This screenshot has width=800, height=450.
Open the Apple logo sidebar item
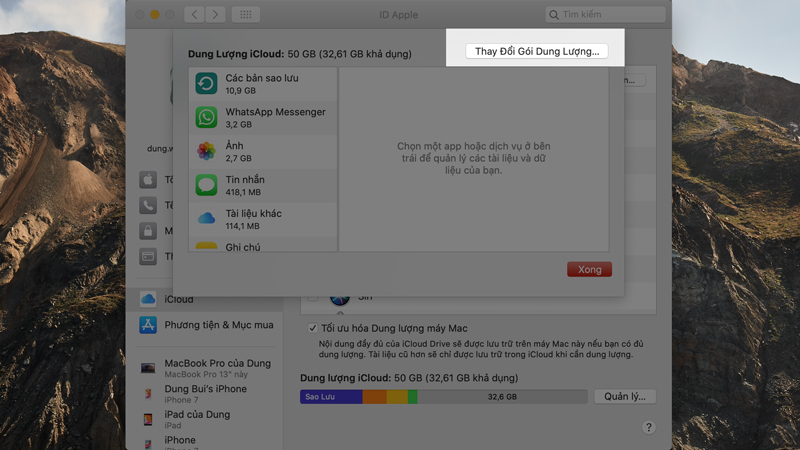click(x=148, y=180)
